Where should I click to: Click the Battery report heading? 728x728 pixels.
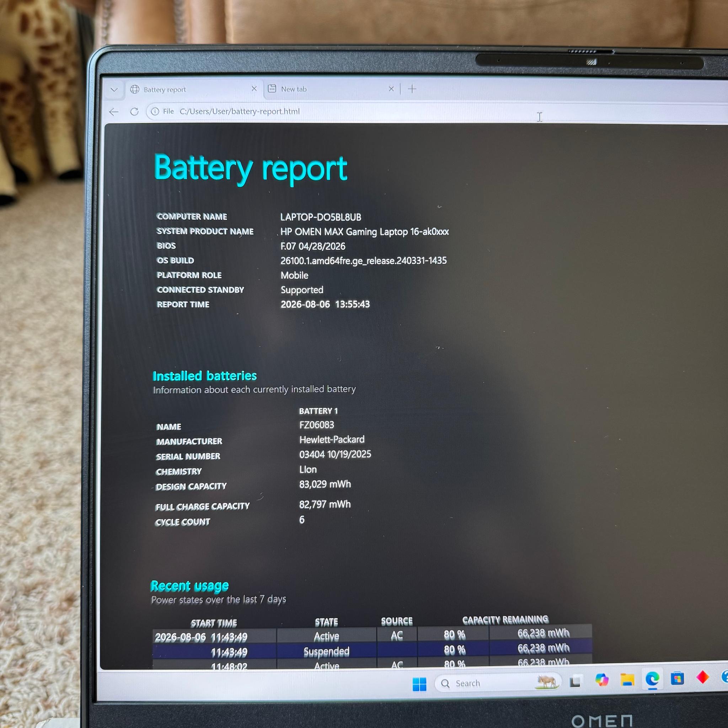pyautogui.click(x=251, y=168)
